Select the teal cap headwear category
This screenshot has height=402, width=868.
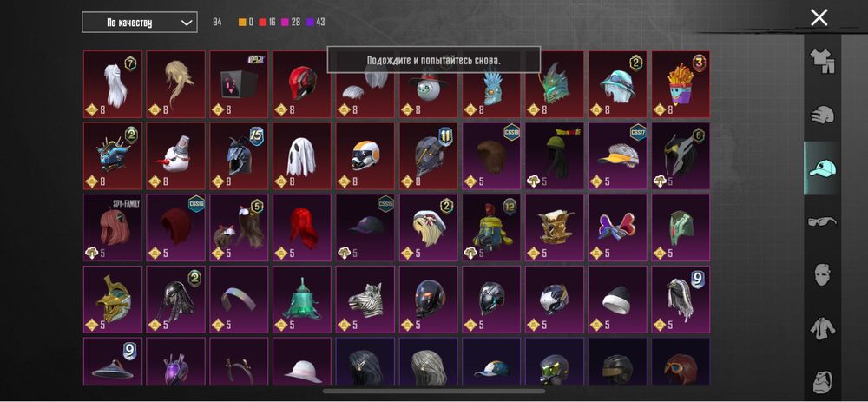coord(822,168)
